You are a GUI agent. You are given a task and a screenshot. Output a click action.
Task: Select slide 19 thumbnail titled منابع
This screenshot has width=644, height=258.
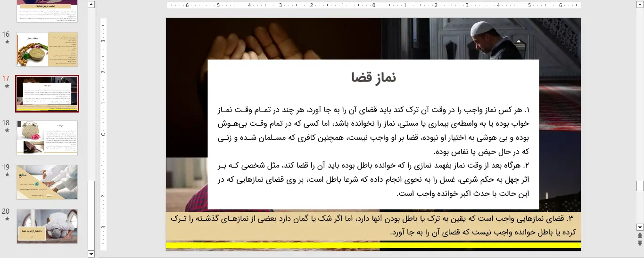click(x=47, y=182)
